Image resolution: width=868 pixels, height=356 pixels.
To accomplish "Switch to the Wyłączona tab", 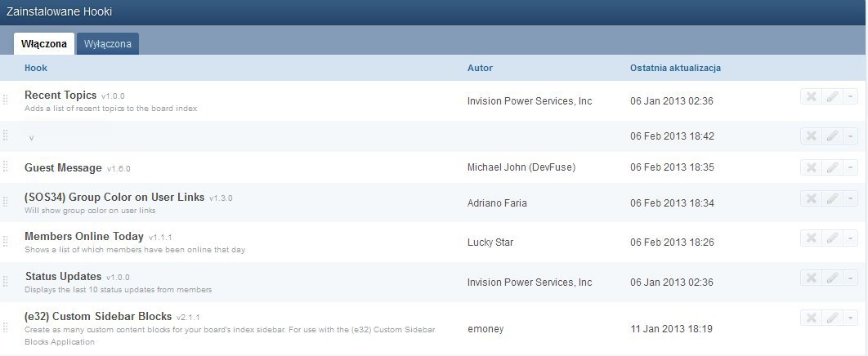I will click(107, 44).
